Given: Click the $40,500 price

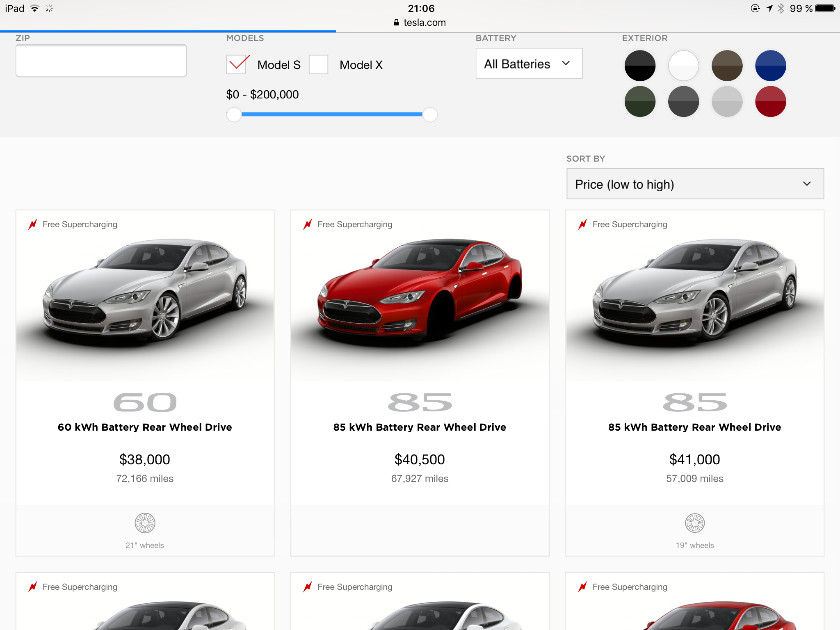Looking at the screenshot, I should coord(420,459).
